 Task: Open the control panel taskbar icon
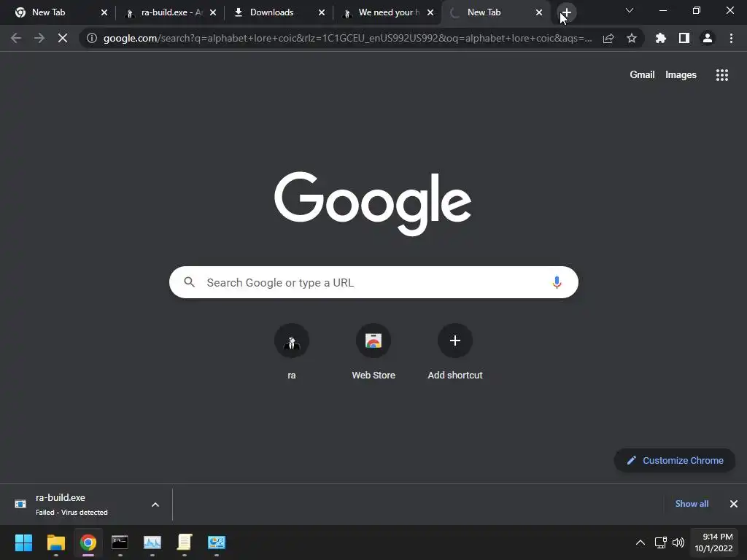click(217, 542)
